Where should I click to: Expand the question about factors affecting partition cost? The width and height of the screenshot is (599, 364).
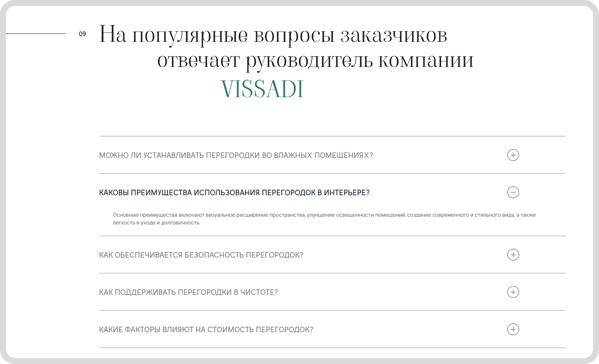pos(206,329)
